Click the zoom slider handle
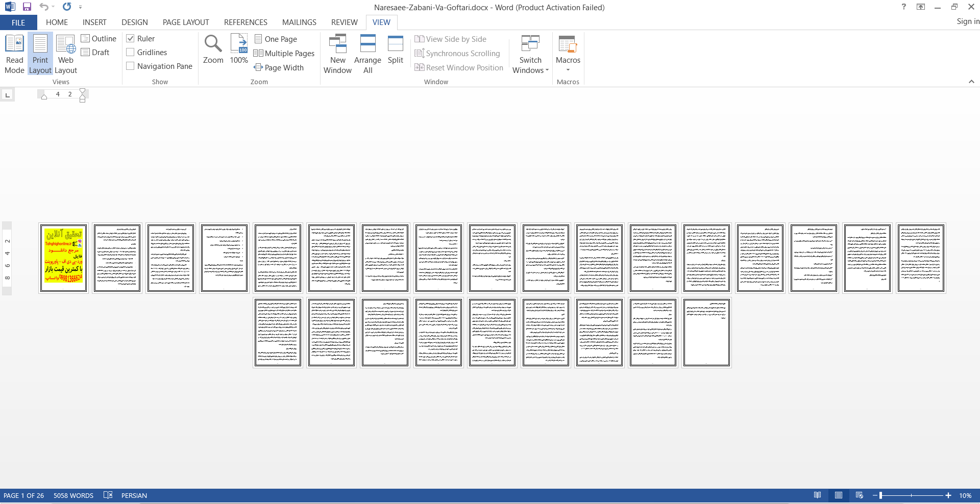The height and width of the screenshot is (504, 980). [x=880, y=495]
